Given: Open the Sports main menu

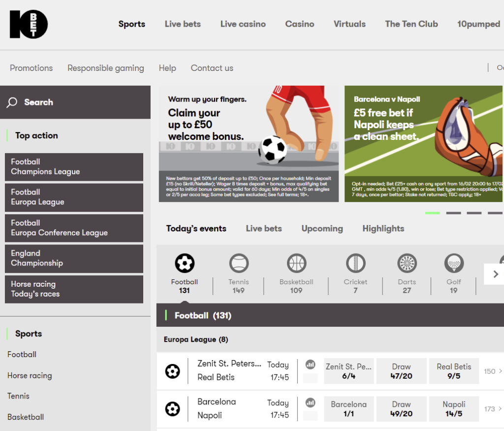Looking at the screenshot, I should point(132,24).
